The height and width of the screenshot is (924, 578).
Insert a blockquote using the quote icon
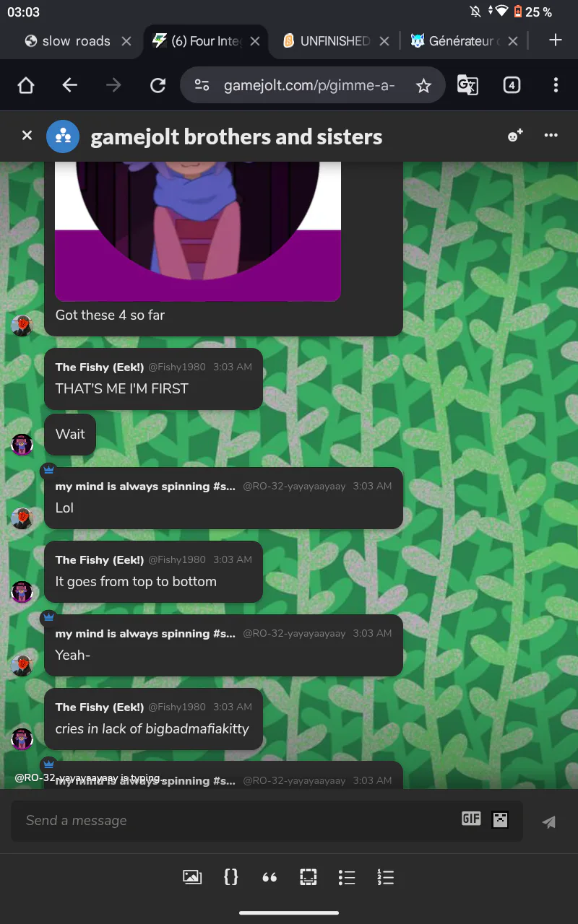(269, 878)
